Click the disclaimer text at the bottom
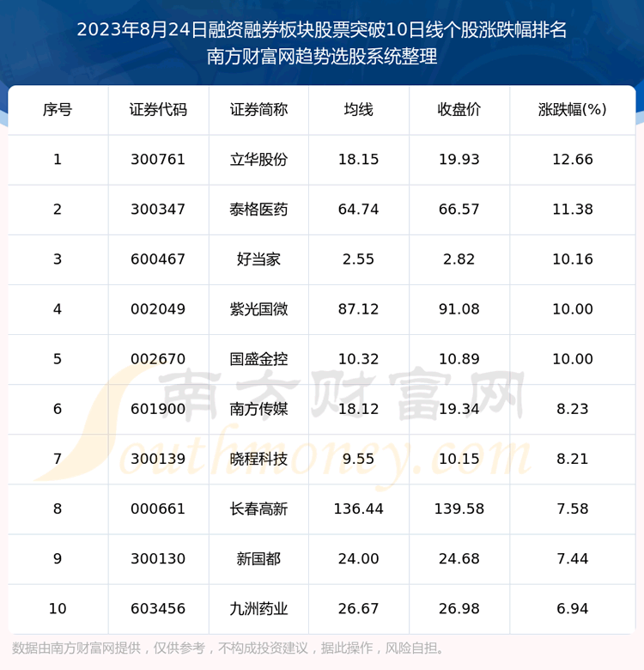The width and height of the screenshot is (644, 670). pos(228,649)
